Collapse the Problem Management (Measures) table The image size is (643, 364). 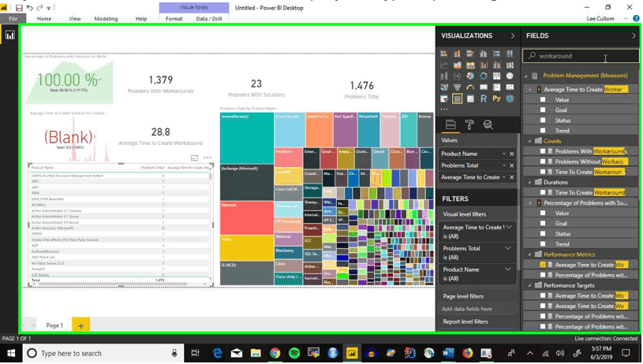pos(526,76)
